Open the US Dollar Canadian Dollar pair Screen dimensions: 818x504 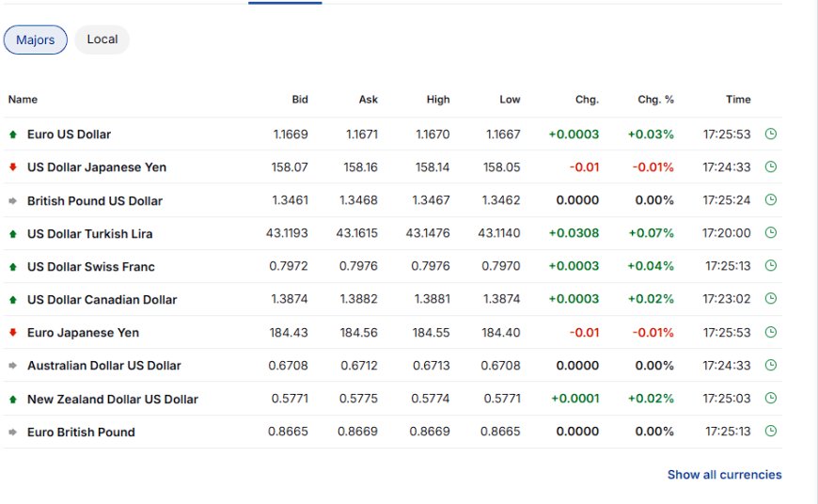point(102,299)
